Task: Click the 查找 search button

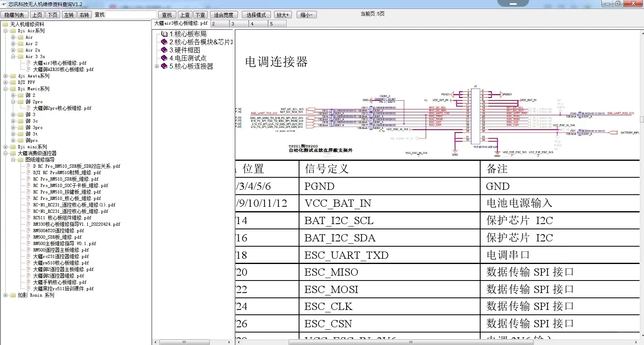Action: tap(167, 15)
